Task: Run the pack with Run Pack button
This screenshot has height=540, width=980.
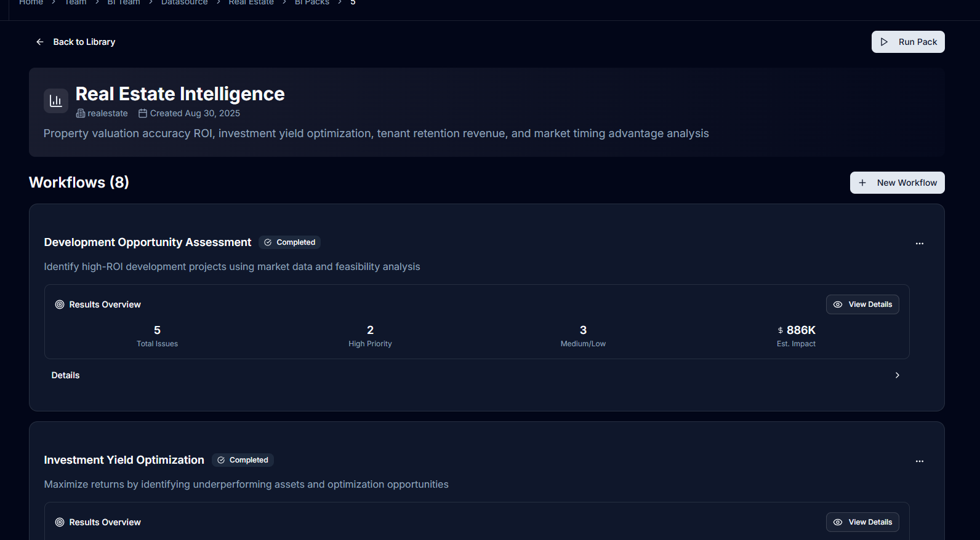Action: (x=908, y=42)
